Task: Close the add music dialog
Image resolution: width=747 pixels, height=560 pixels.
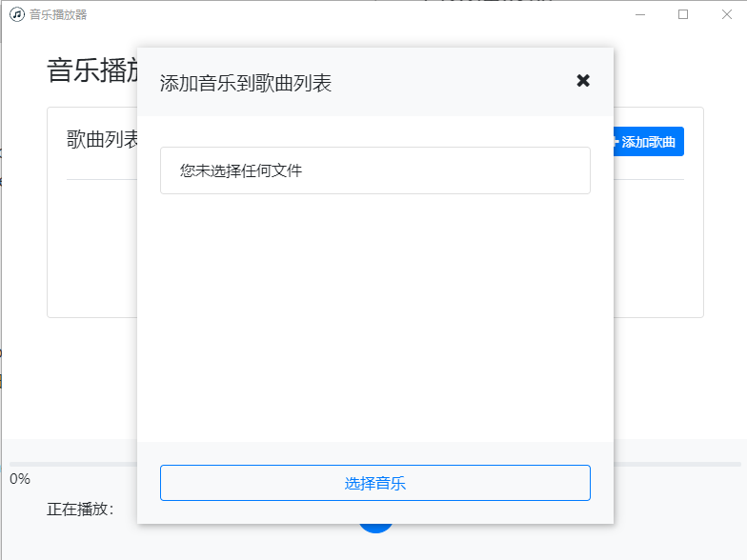Action: click(x=583, y=80)
